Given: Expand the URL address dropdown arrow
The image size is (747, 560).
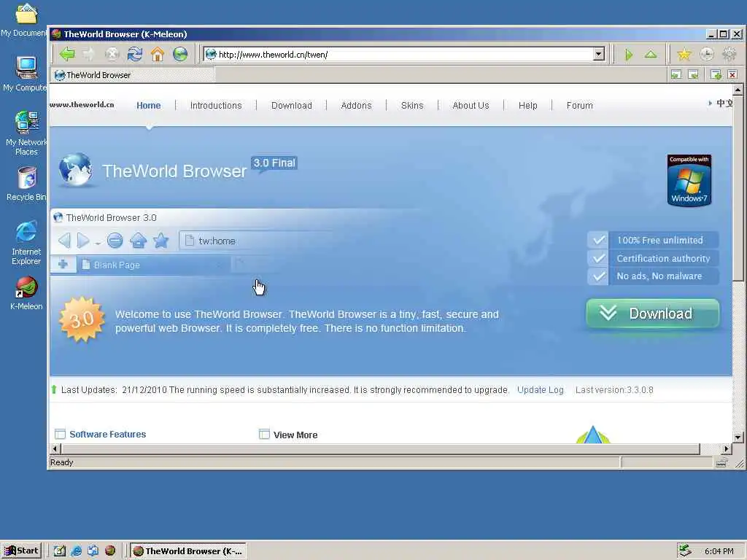Looking at the screenshot, I should (x=599, y=54).
